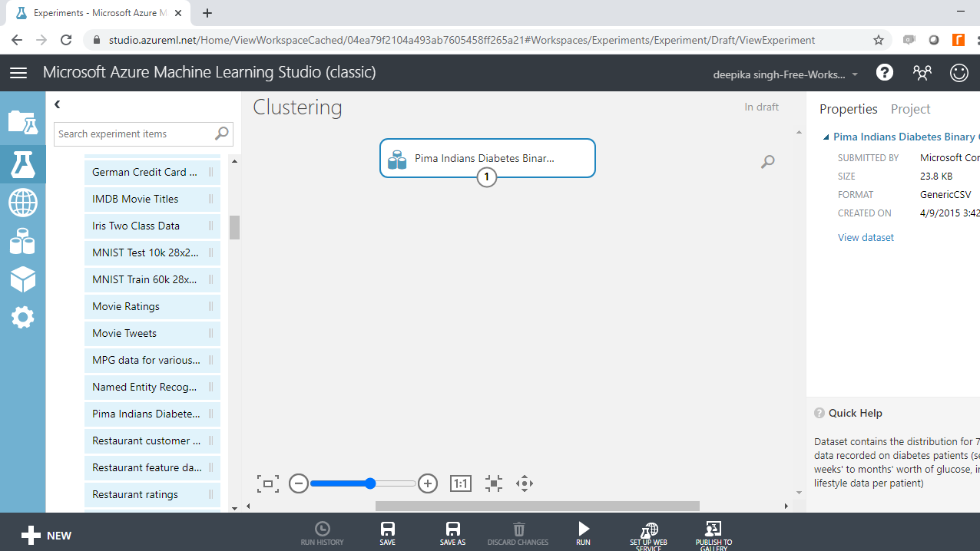Save the experiment
The height and width of the screenshot is (551, 980).
tap(388, 533)
